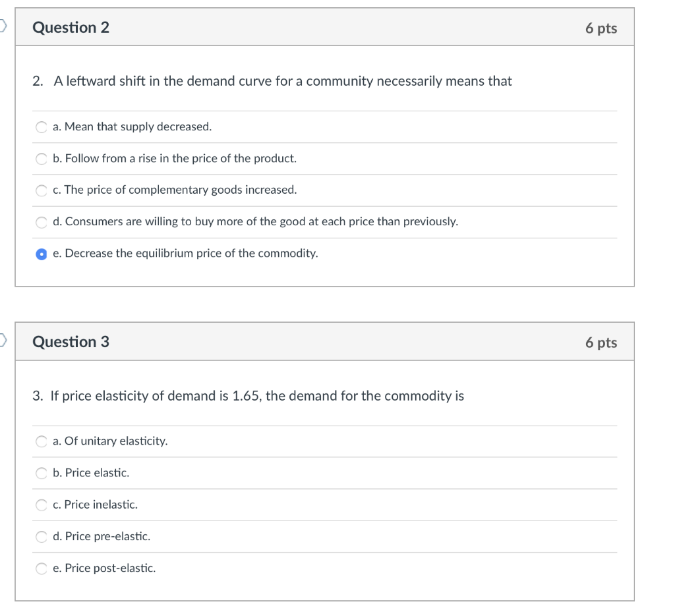Click answer row text 'Price elastic'
The image size is (675, 616).
pos(90,473)
